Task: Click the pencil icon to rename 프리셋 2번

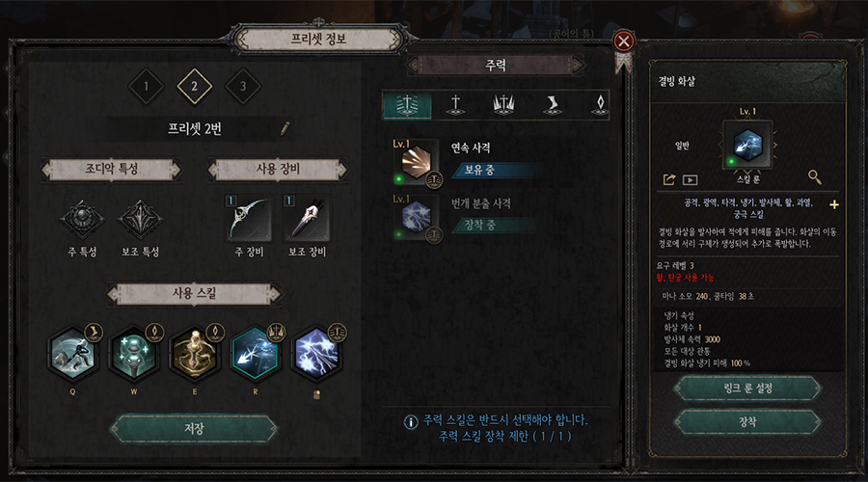Action: tap(285, 129)
